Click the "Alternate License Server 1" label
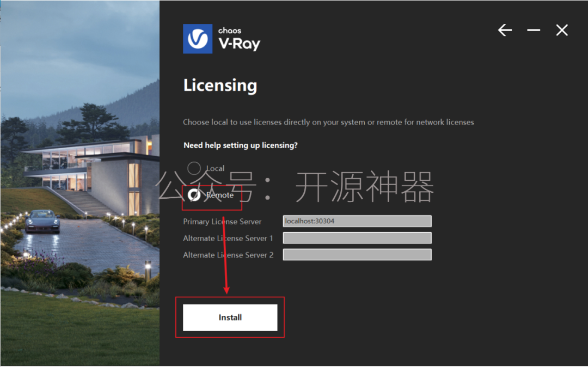This screenshot has width=588, height=367. (x=228, y=238)
